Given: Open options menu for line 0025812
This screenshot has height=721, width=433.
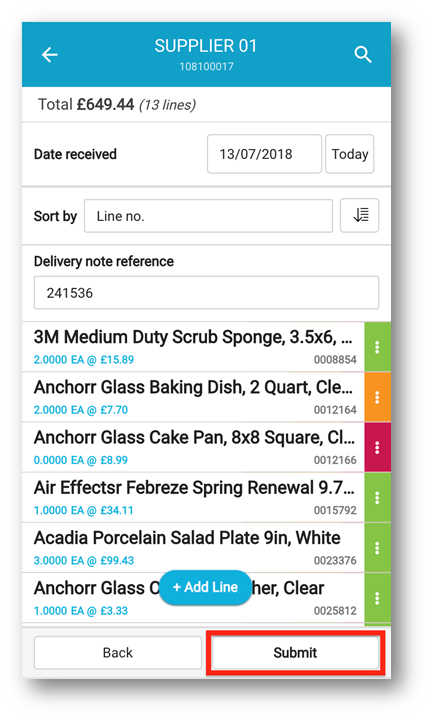Looking at the screenshot, I should (x=377, y=598).
